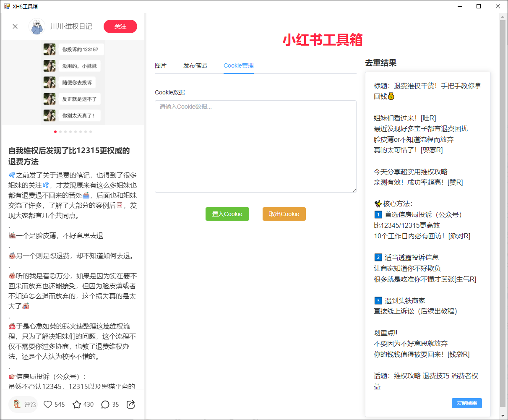Switch to the 图片 tab
Image resolution: width=508 pixels, height=420 pixels.
[161, 65]
